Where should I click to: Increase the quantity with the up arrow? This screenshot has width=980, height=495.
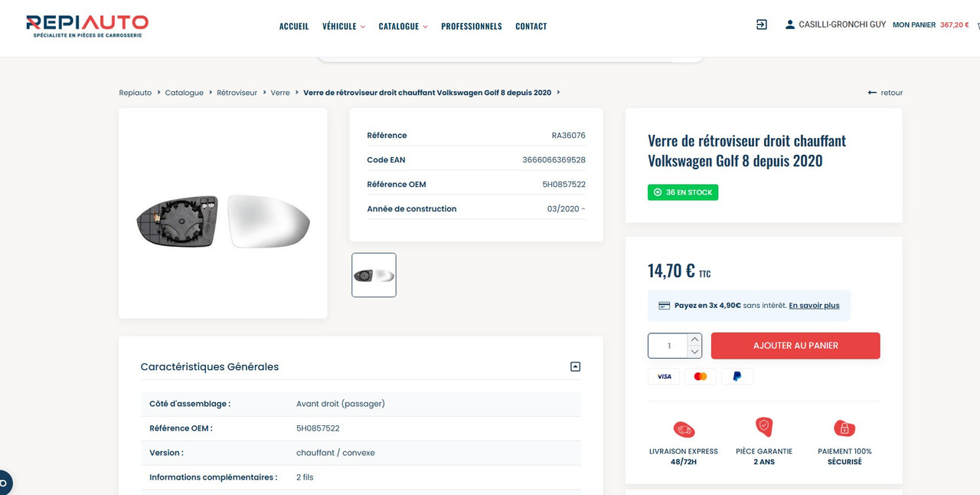[694, 339]
